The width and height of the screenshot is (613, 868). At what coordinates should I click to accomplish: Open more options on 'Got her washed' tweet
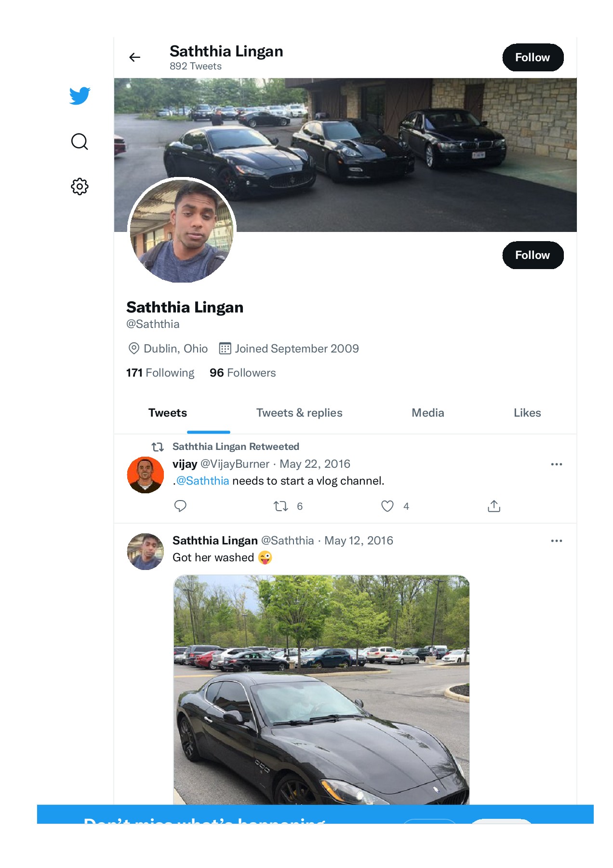coord(556,541)
